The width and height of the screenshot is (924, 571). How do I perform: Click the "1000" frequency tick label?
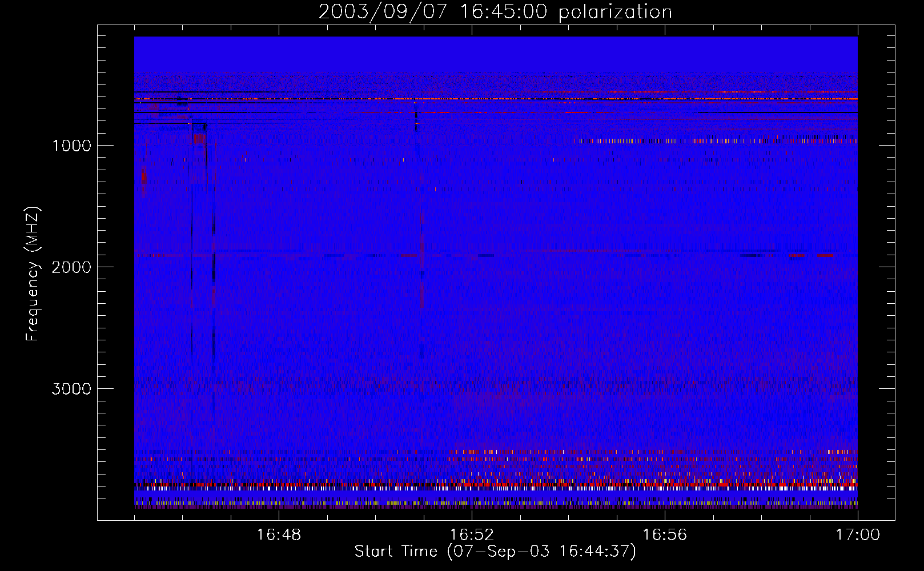coord(71,146)
